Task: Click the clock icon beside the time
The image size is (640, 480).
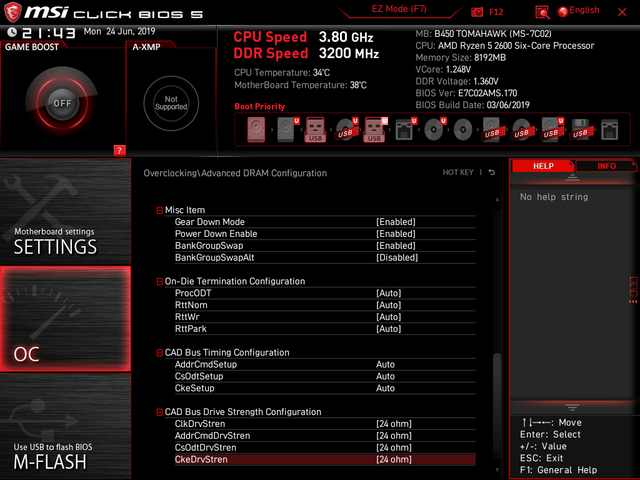Action: (x=12, y=32)
